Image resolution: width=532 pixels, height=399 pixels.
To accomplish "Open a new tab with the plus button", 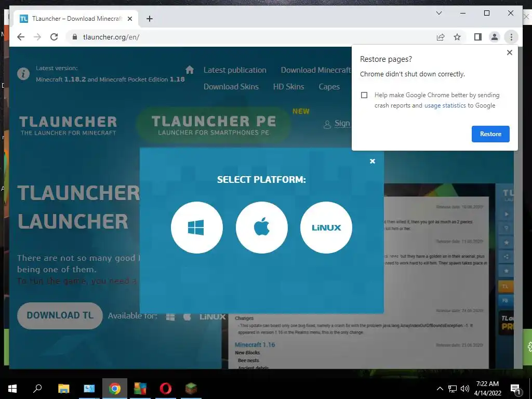I will (x=149, y=19).
